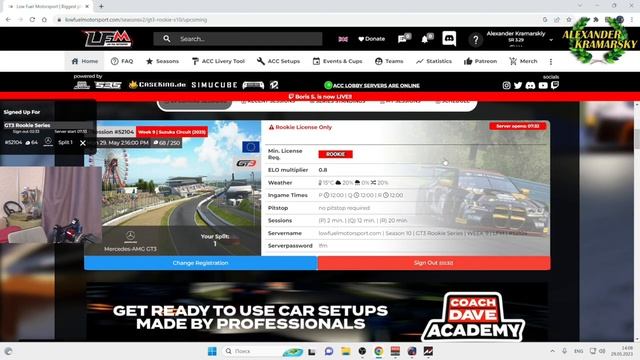Open the Chrome icon in the taskbar

[379, 351]
